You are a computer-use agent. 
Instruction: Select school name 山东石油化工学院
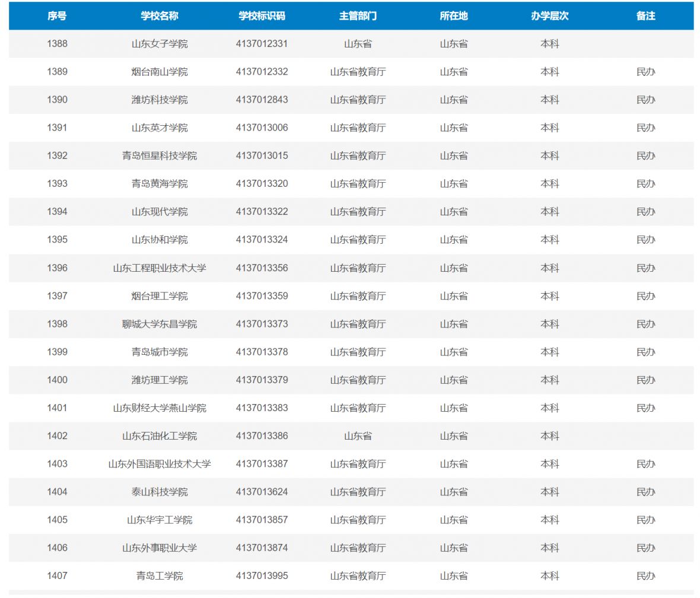pos(160,436)
